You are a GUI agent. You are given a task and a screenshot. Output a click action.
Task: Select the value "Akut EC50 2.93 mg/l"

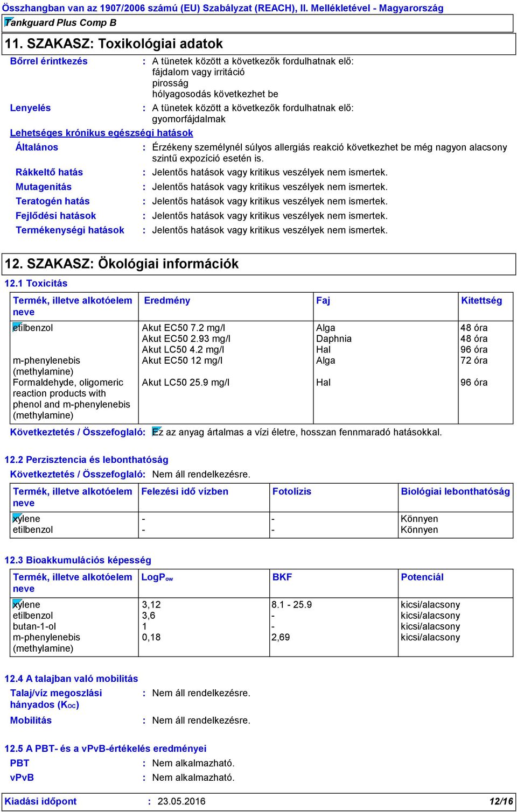coord(186,339)
